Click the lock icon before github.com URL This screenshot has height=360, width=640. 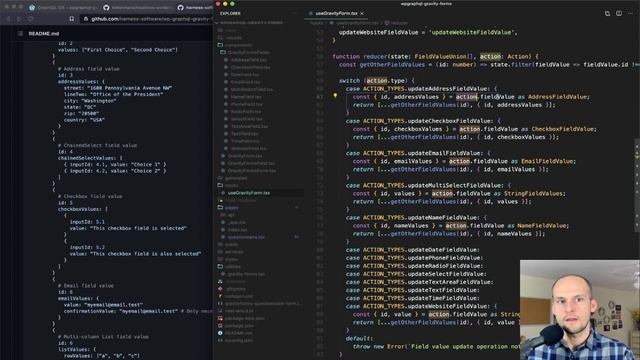pyautogui.click(x=86, y=19)
